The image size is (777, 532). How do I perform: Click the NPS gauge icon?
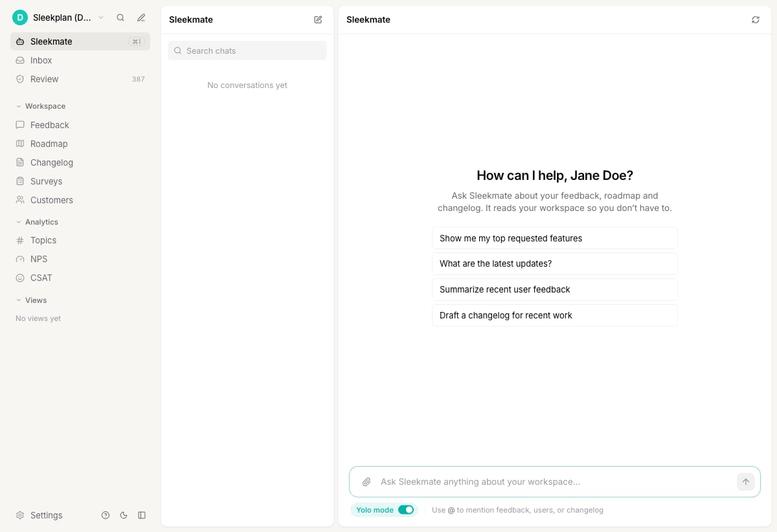click(x=20, y=259)
